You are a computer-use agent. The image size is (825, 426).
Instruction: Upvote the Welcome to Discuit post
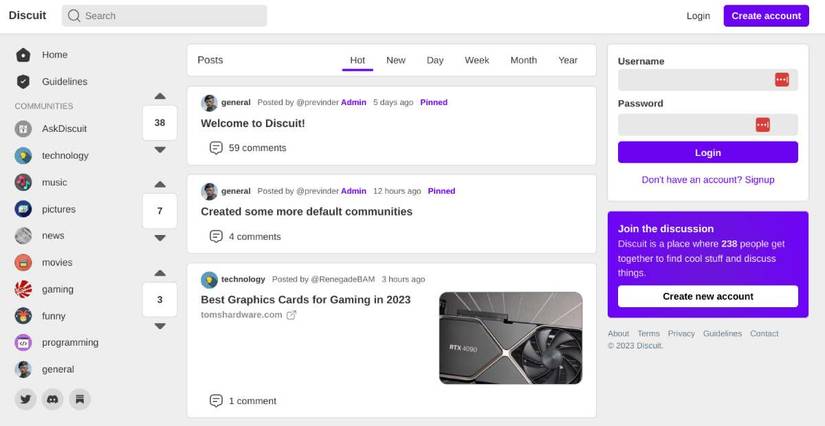tap(160, 96)
